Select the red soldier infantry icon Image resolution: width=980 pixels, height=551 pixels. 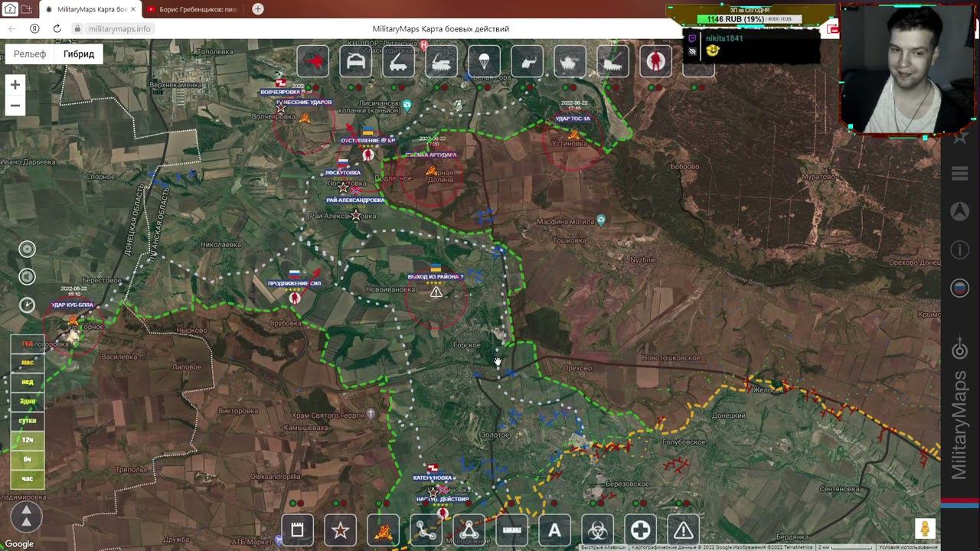coord(655,61)
